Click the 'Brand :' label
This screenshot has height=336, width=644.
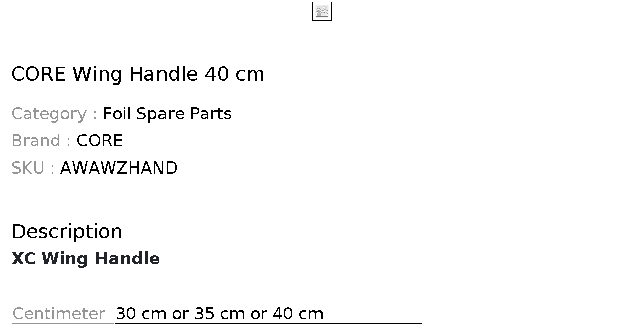pos(41,141)
